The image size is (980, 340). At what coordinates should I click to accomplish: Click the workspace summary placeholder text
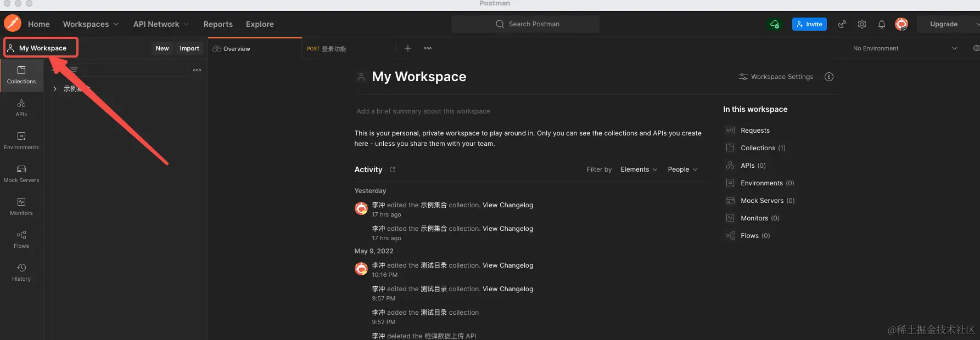click(x=423, y=111)
